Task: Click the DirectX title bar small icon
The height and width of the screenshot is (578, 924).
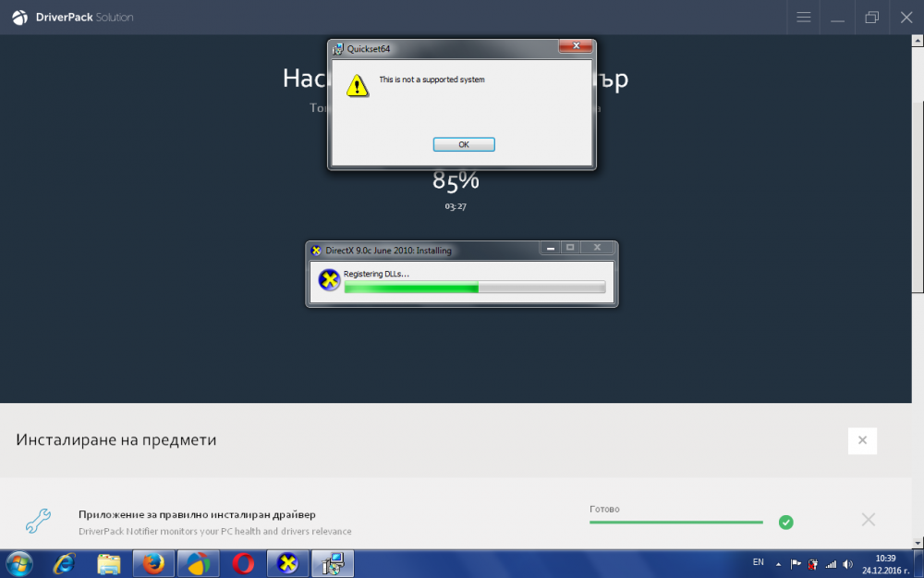Action: 316,251
